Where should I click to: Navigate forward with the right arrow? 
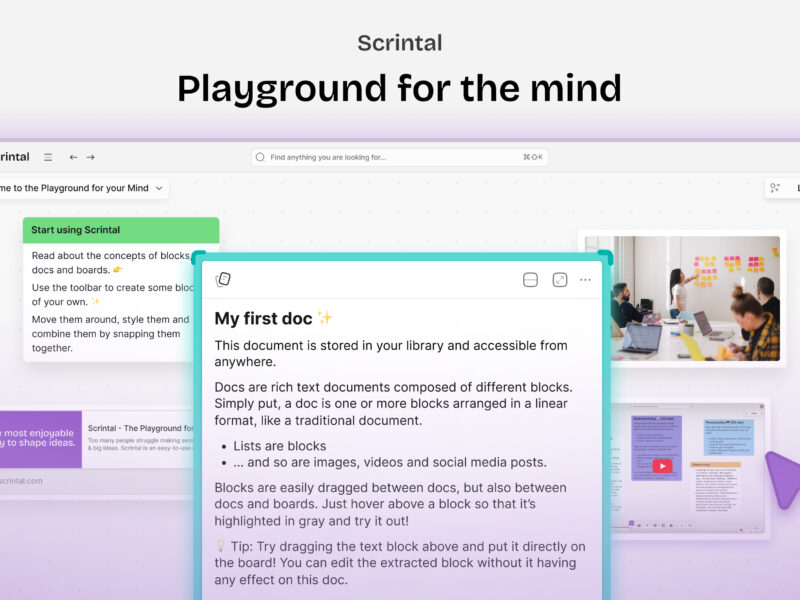(x=90, y=157)
